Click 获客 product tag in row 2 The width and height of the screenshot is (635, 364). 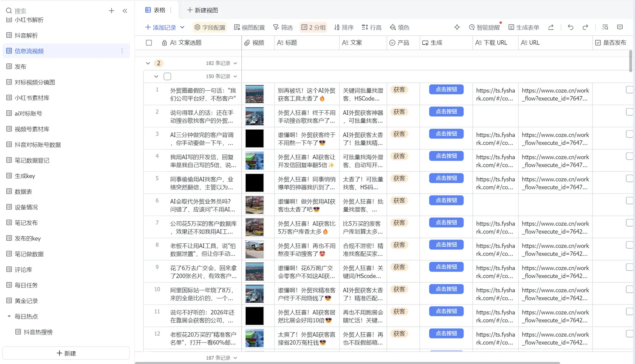pyautogui.click(x=399, y=112)
